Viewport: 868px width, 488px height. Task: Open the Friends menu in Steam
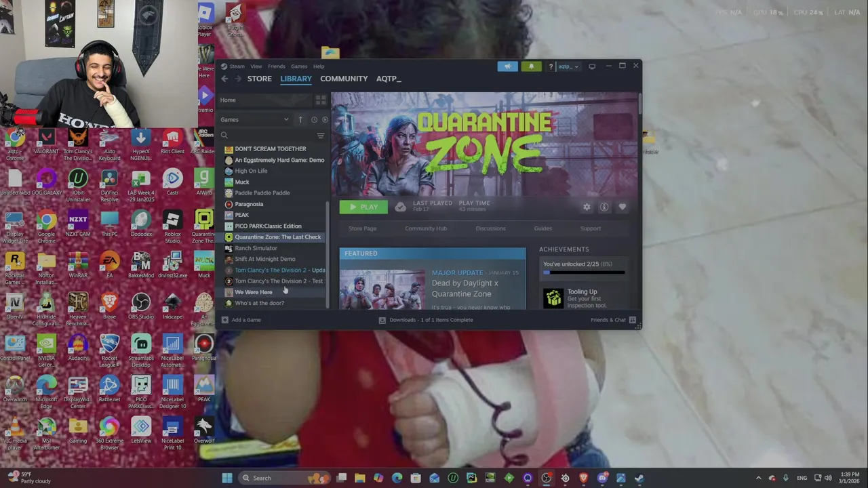[x=277, y=66]
